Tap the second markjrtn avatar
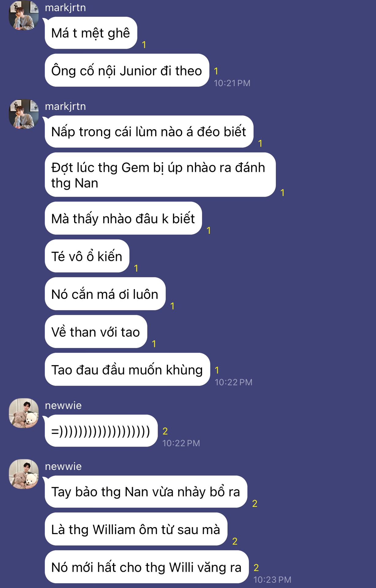 click(x=24, y=114)
